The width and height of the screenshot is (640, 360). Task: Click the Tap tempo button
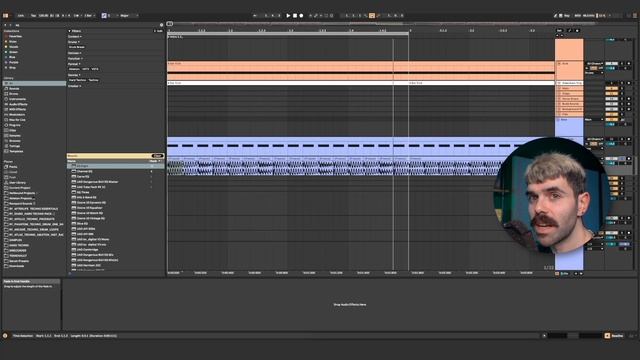[x=33, y=16]
